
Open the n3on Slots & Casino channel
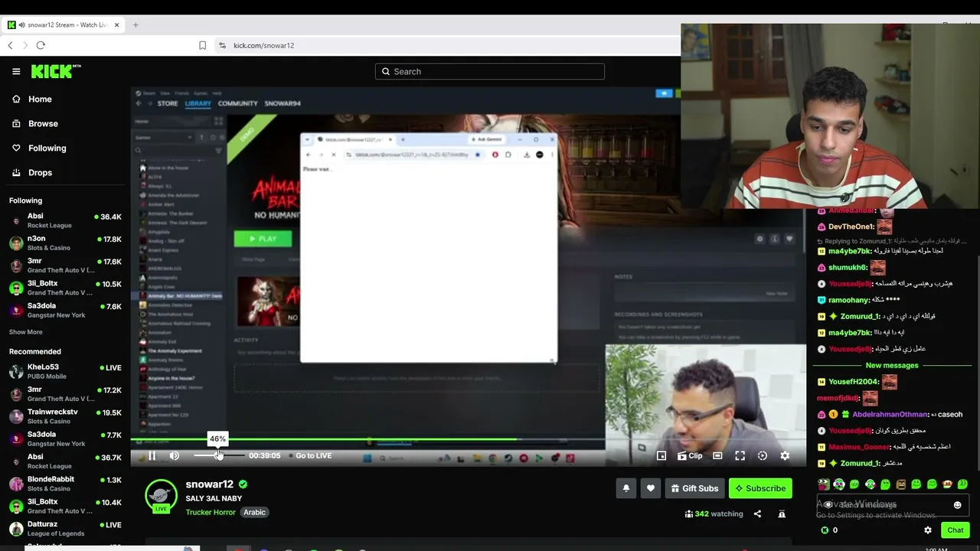click(x=65, y=243)
